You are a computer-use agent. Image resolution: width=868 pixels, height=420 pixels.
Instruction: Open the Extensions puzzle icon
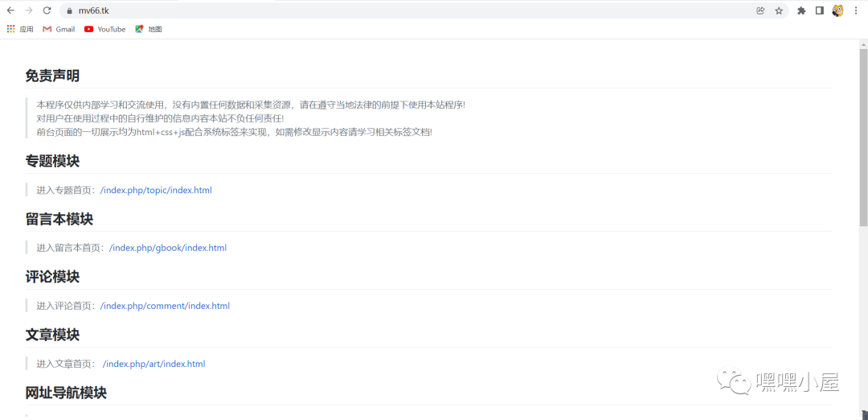point(801,10)
